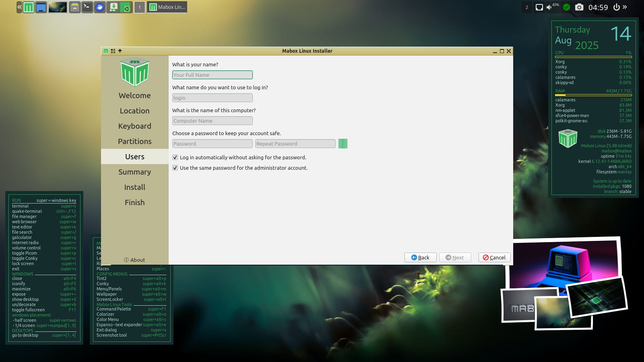This screenshot has height=362, width=644.
Task: Focus the login name field
Action: click(213, 98)
